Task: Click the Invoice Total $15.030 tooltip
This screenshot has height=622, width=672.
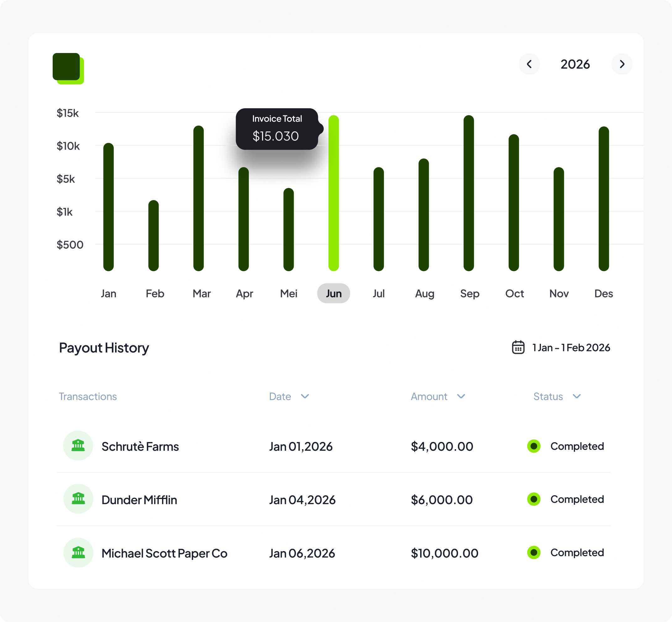Action: point(276,129)
